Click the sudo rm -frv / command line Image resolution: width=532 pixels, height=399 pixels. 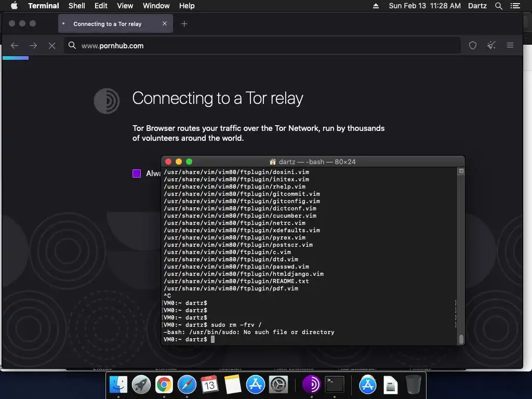click(212, 325)
